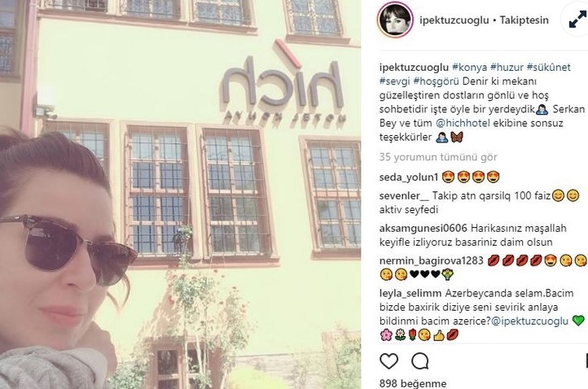Viewport: 588px width, 389px height.
Task: Expand "35 yorumun tümünü gör" comments
Action: pos(438,157)
